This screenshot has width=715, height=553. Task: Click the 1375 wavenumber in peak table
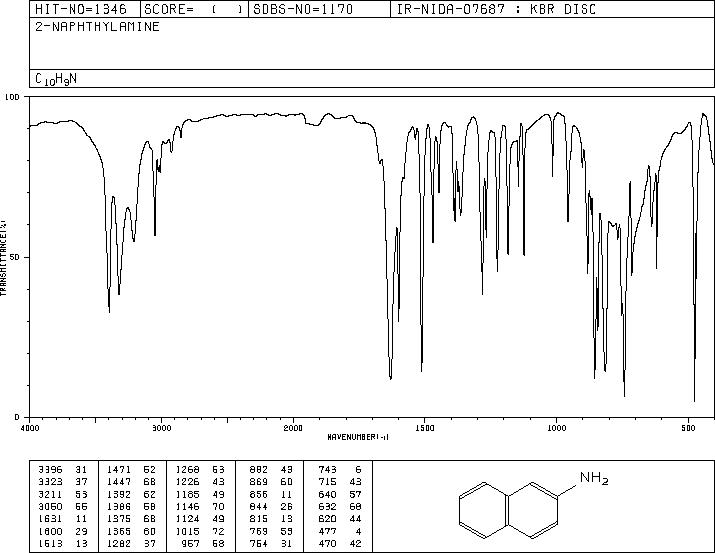tap(119, 519)
